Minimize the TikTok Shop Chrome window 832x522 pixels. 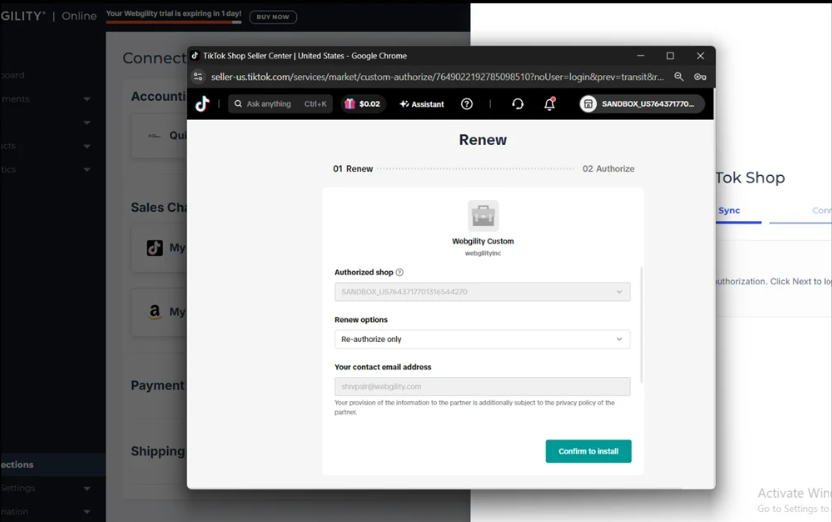(640, 56)
